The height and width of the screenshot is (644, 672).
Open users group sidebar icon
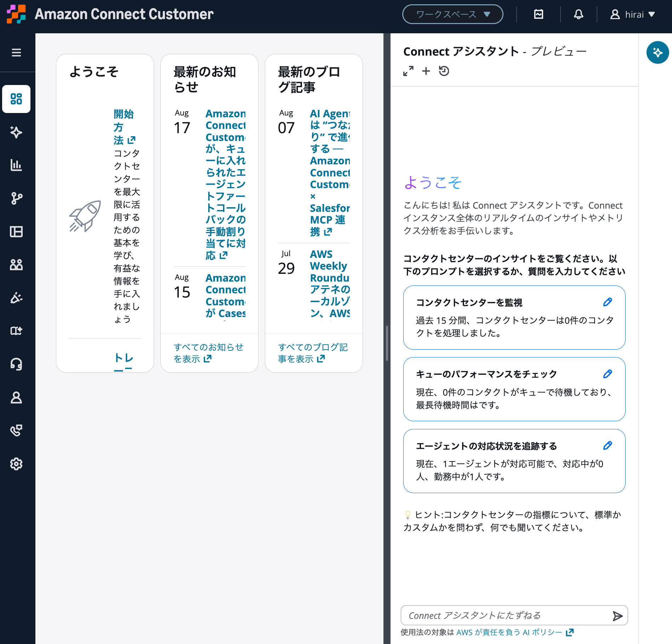(x=16, y=265)
